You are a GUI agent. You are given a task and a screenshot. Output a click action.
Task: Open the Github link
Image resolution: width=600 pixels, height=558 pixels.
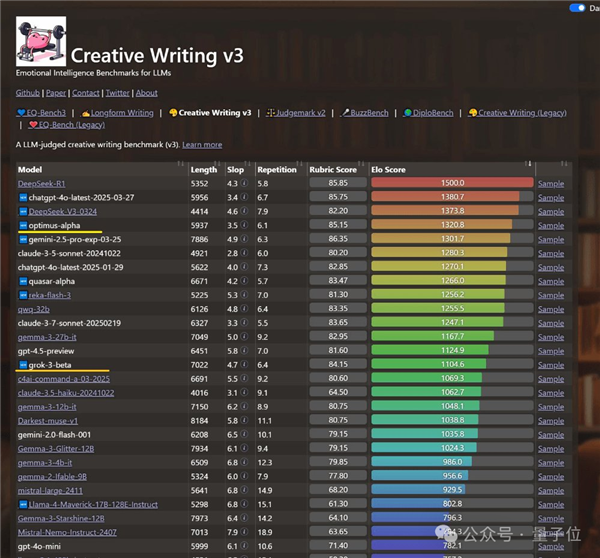coord(27,92)
